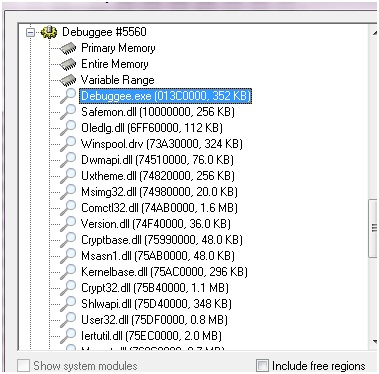379x374 pixels.
Task: Choose the Variable Range entry
Action: pos(118,80)
